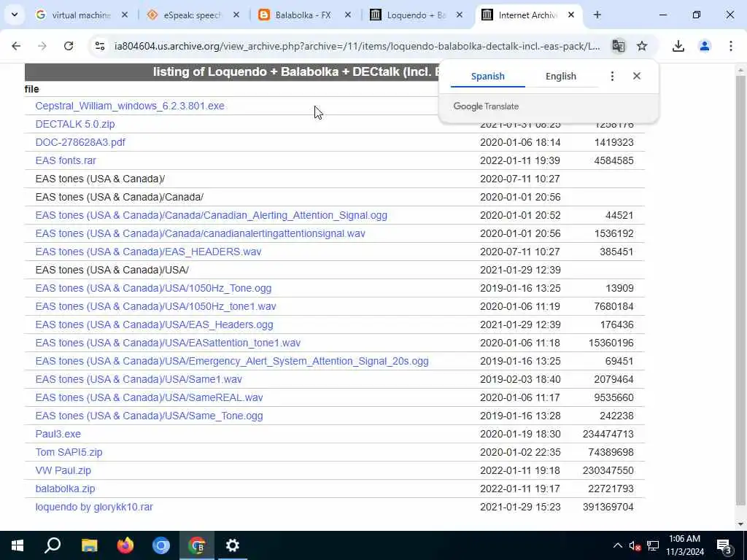Open site information icon in address bar
Screen dimensions: 747x560
click(x=100, y=46)
